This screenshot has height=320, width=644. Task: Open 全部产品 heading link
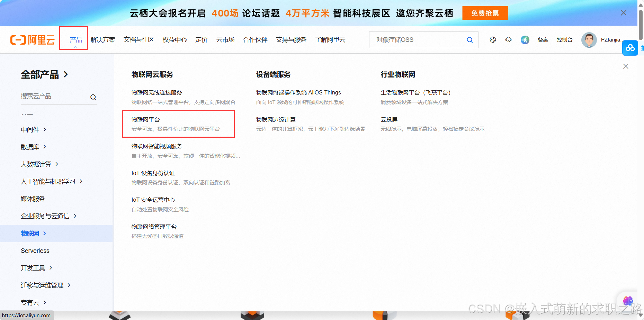[40, 74]
